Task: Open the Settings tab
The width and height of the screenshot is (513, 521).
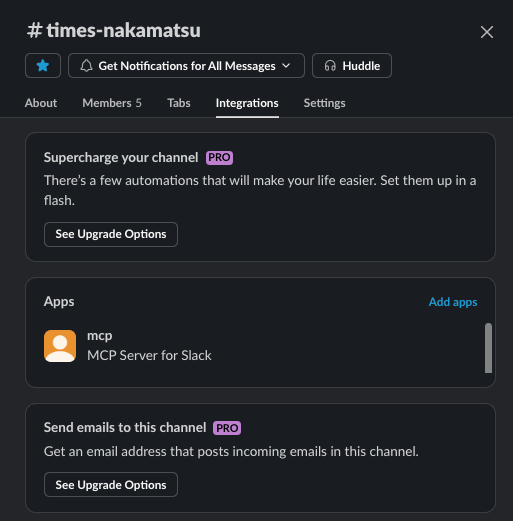Action: pos(324,103)
